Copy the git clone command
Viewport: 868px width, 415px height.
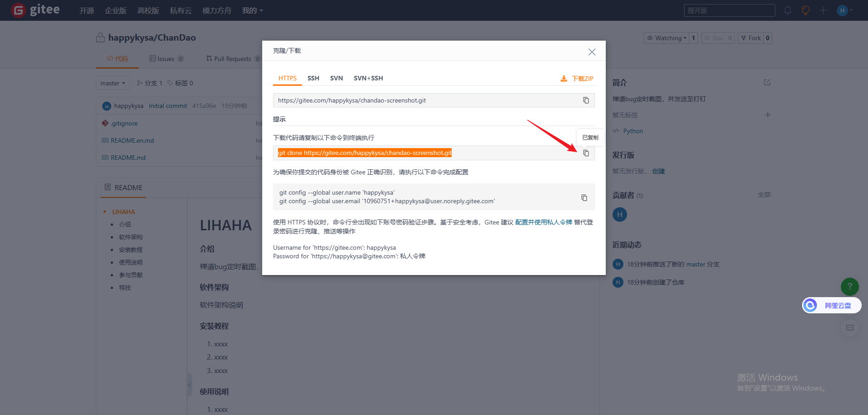[586, 153]
